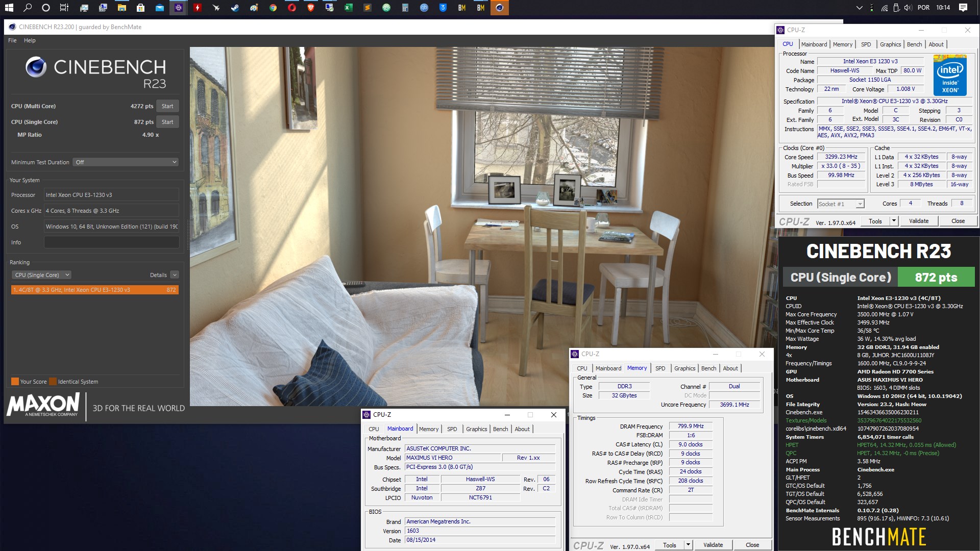This screenshot has width=980, height=551.
Task: Click the 872 pts green score badge
Action: (x=936, y=278)
